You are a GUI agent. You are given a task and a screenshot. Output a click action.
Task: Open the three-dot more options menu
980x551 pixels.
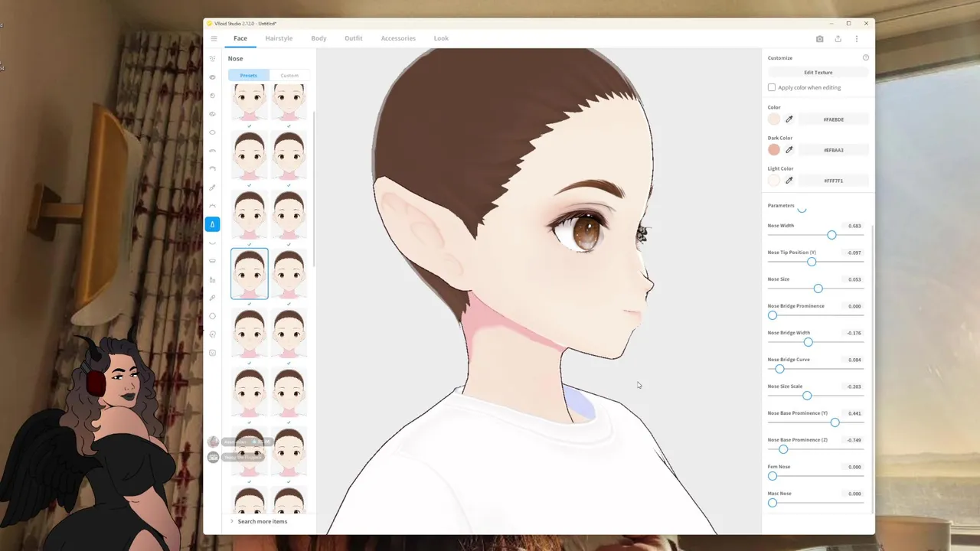[857, 38]
